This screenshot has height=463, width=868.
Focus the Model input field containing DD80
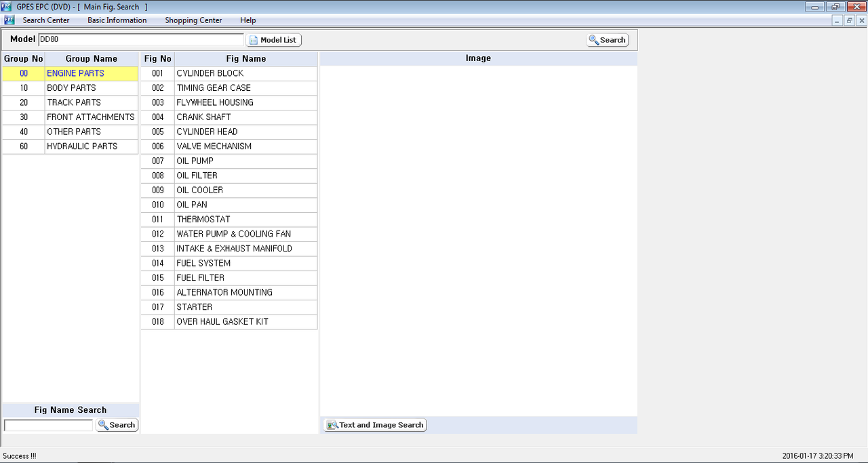pos(141,40)
